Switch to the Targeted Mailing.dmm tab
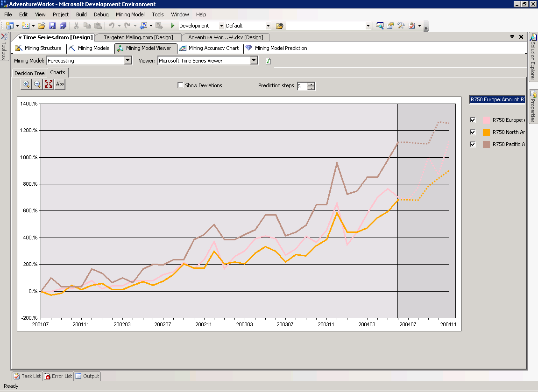538x392 pixels. click(x=138, y=37)
